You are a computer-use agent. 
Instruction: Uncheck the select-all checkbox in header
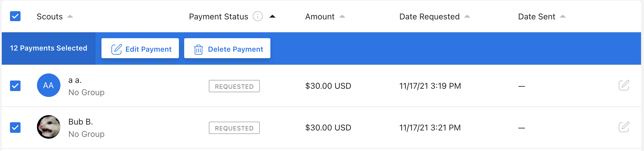[15, 16]
